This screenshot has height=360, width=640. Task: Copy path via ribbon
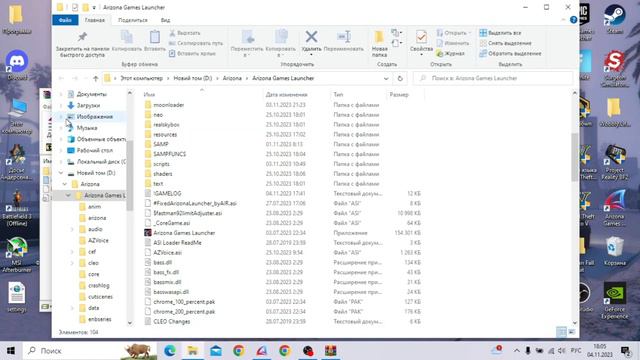coord(196,43)
